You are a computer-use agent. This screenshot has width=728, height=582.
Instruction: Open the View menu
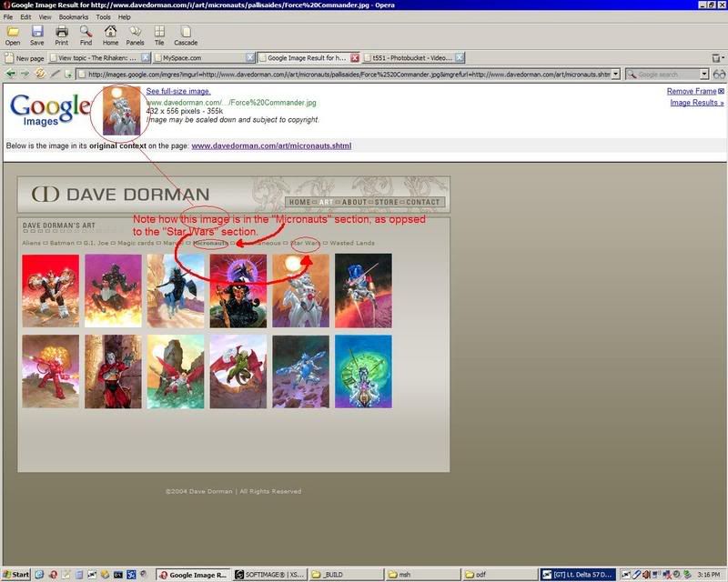coord(45,17)
